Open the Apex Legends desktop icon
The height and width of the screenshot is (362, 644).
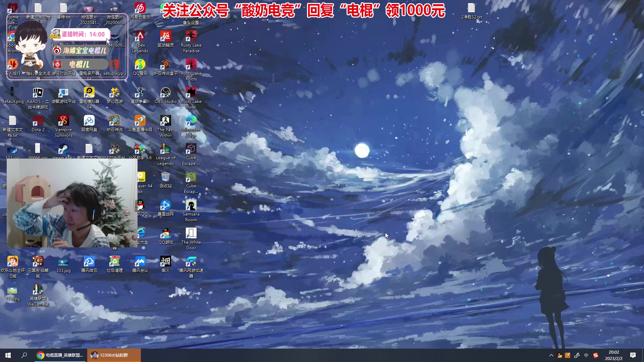click(140, 42)
